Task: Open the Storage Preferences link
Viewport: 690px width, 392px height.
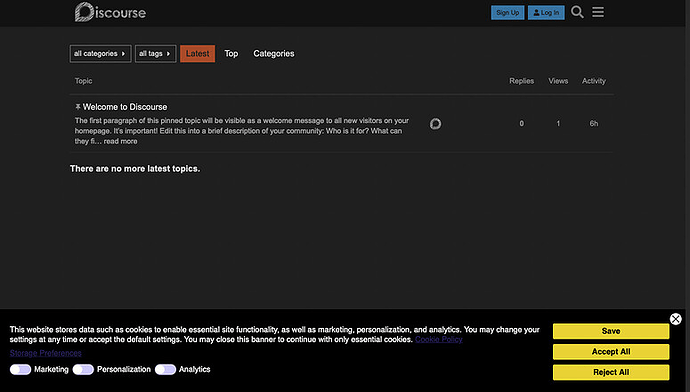Action: tap(45, 353)
